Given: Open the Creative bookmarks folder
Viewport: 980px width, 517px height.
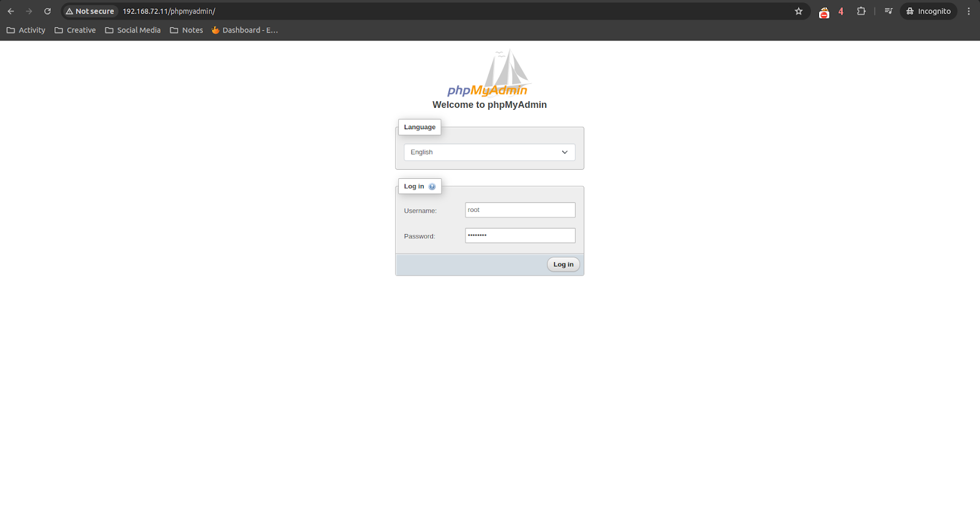Looking at the screenshot, I should [75, 30].
